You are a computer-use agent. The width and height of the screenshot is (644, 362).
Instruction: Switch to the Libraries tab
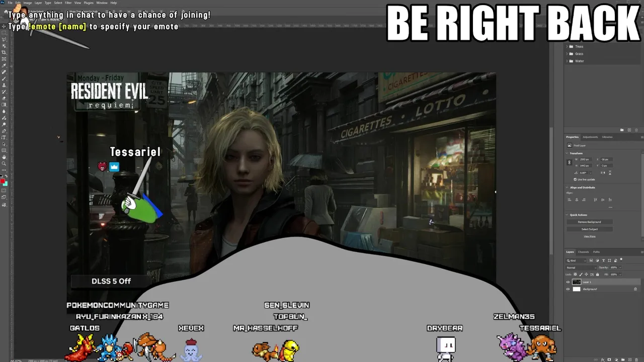click(607, 137)
